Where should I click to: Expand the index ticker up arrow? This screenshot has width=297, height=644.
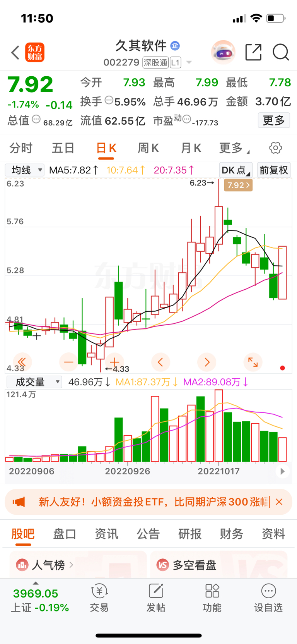(36, 583)
